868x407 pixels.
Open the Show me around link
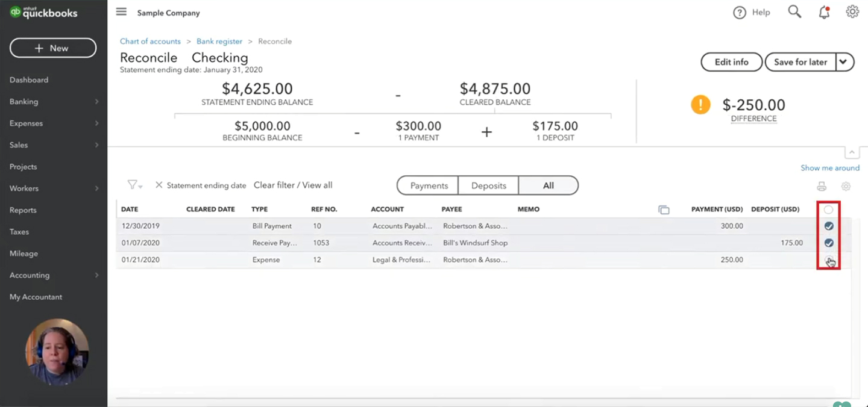point(830,168)
